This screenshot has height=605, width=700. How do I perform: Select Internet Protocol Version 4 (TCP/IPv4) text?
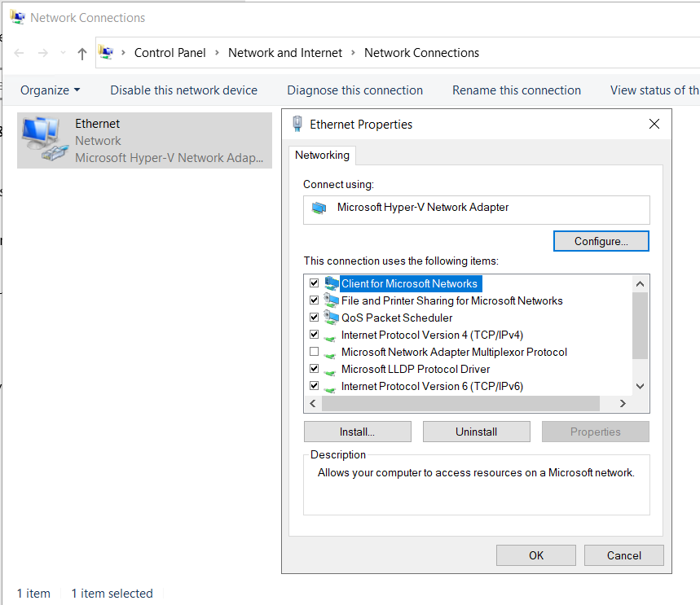pyautogui.click(x=432, y=335)
